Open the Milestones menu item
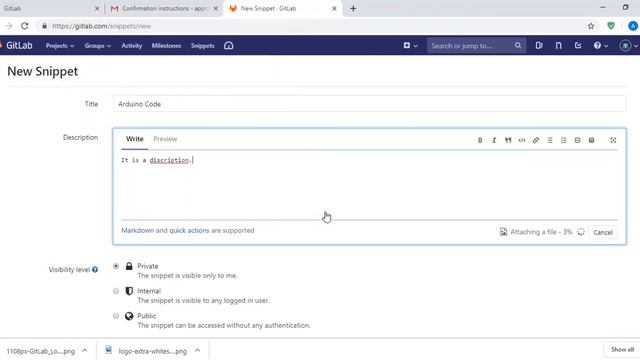 click(166, 46)
